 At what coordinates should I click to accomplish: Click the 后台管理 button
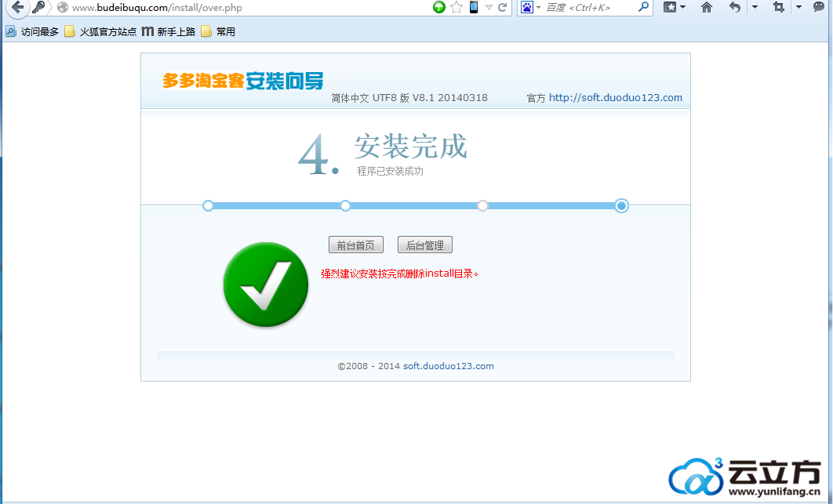425,245
